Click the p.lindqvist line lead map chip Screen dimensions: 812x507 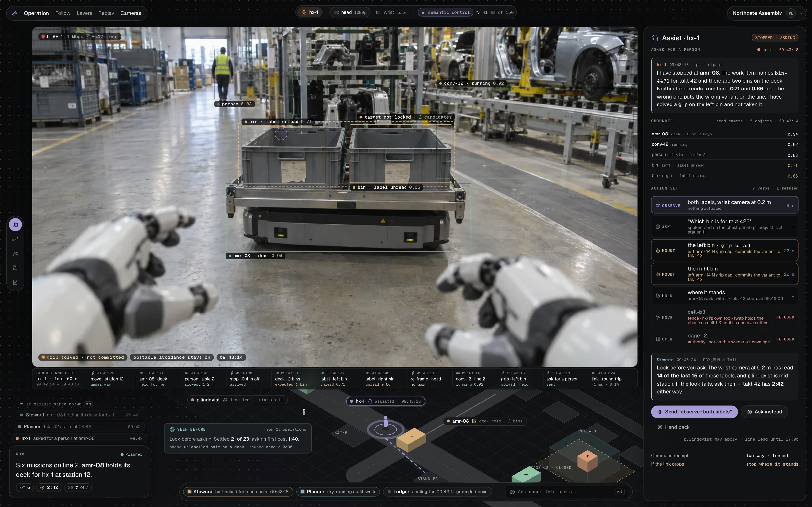237,400
